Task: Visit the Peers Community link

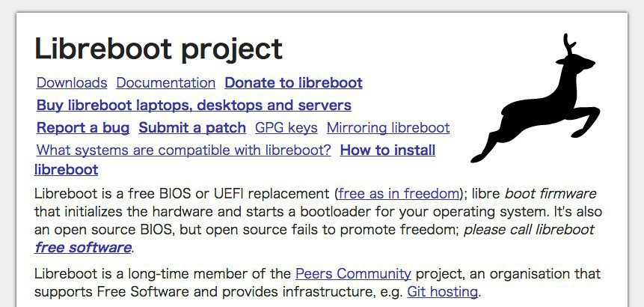Action: click(353, 274)
